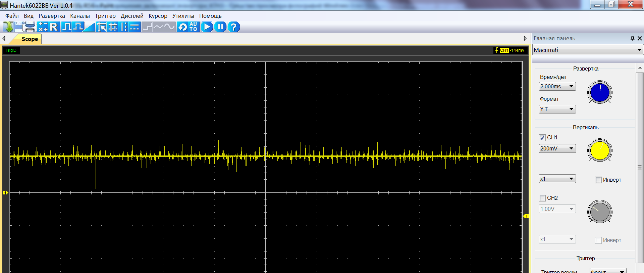Screen dimensions: 644x273
Task: Click the Hantek application icon in title bar
Action: [4, 5]
